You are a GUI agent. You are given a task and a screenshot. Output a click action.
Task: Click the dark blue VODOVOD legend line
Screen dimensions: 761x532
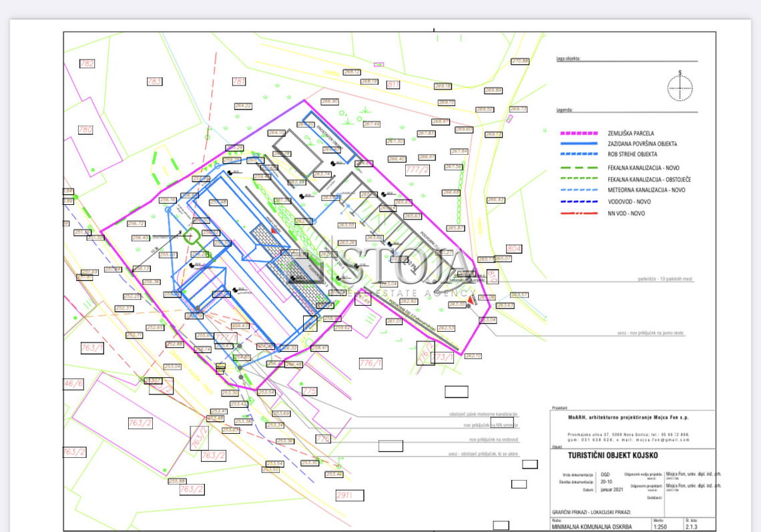point(579,202)
